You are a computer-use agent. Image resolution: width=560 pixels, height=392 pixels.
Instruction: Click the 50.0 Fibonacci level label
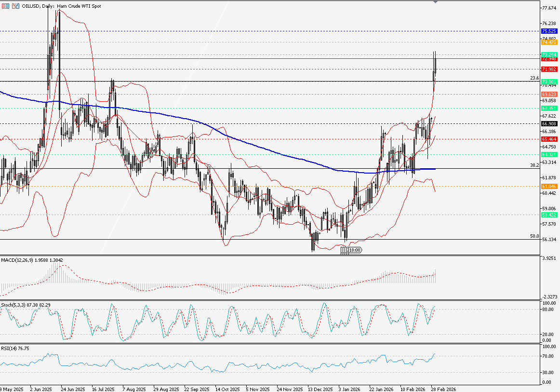coord(534,236)
